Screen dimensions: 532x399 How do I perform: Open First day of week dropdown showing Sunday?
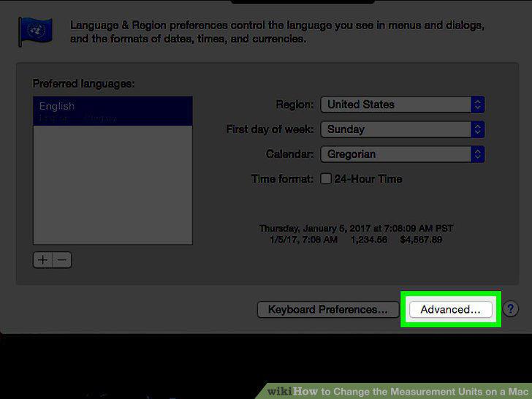pos(403,129)
